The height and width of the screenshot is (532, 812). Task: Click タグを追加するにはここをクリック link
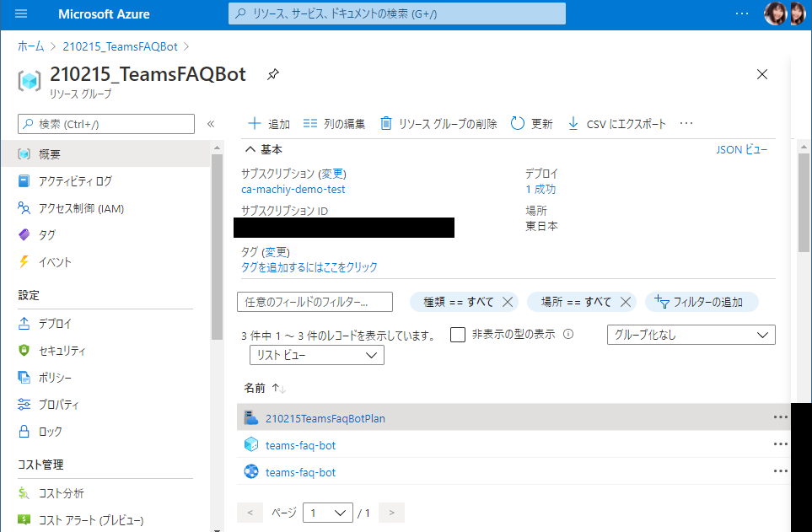309,267
